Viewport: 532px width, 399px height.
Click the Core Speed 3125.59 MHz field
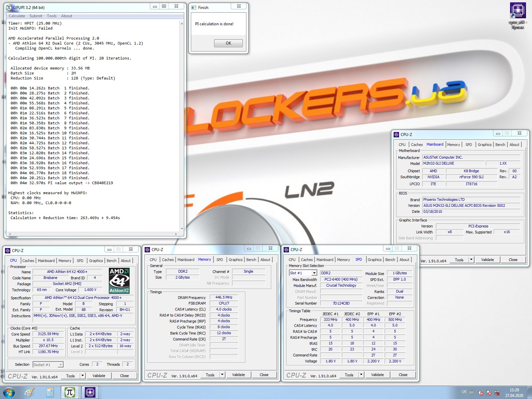[48, 334]
